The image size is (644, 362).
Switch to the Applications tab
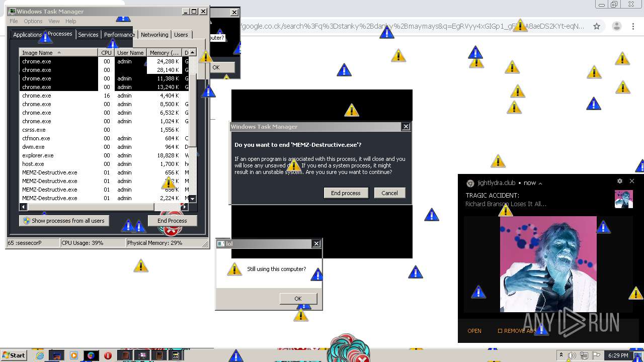27,35
